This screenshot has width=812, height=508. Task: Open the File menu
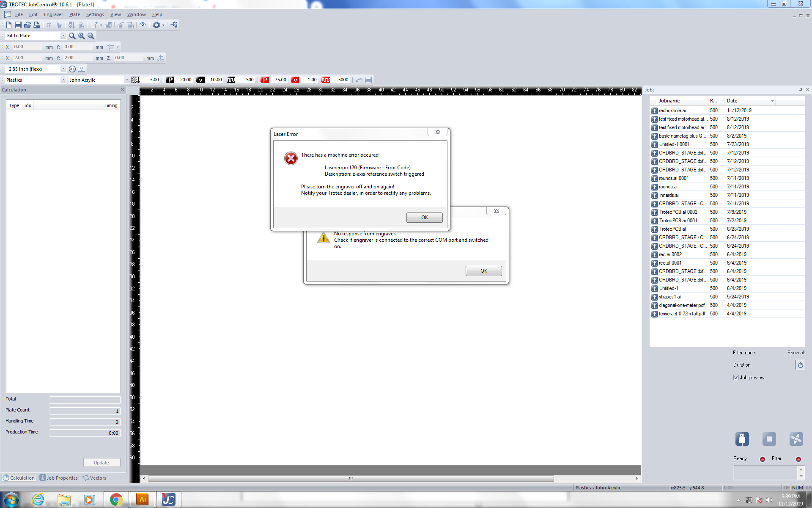tap(19, 14)
